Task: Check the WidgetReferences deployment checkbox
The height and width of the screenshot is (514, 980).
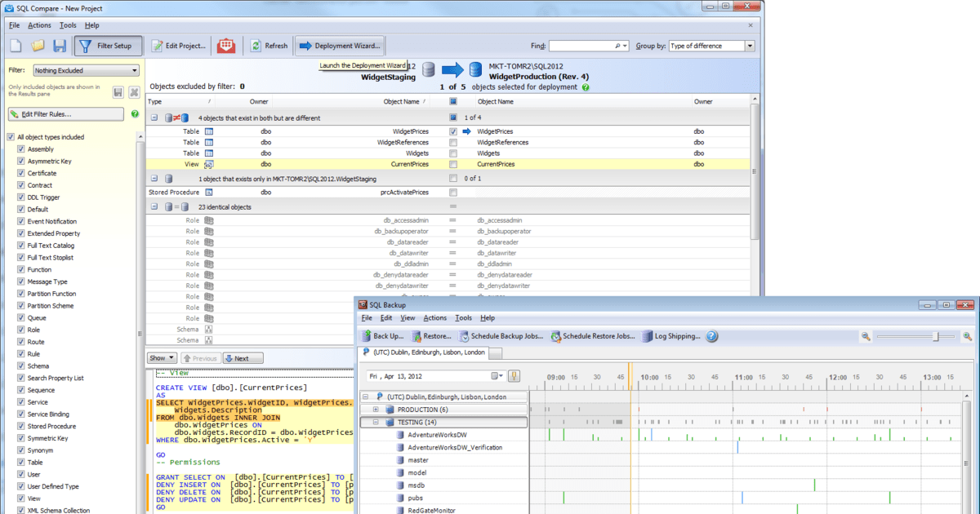Action: [454, 142]
